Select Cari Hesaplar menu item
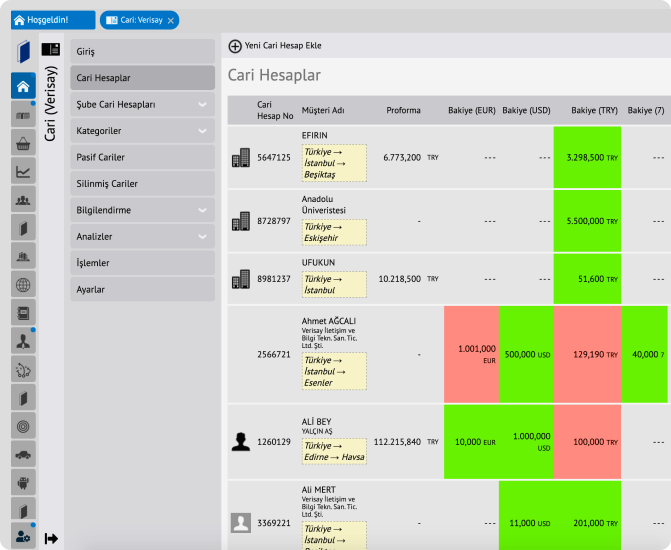Screen dimensions: 671x550 pyautogui.click(x=143, y=78)
